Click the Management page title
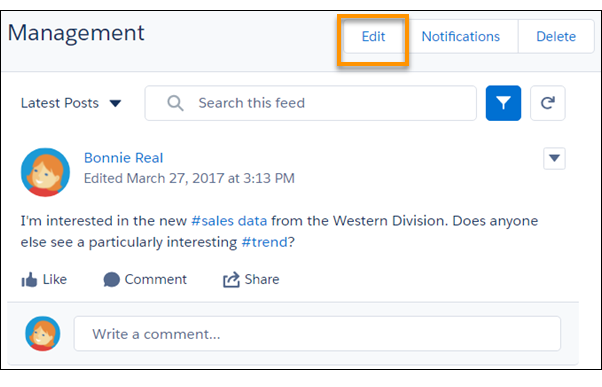This screenshot has width=602, height=387. click(x=76, y=33)
